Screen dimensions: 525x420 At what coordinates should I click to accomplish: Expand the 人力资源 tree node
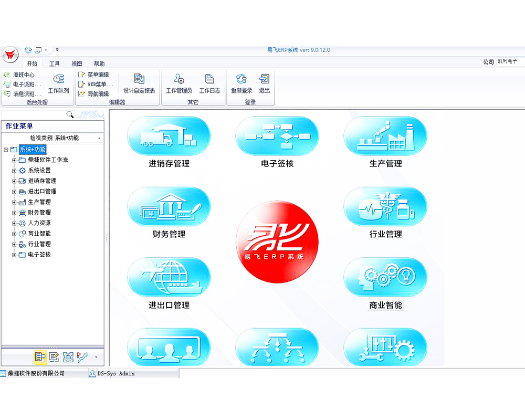(14, 224)
